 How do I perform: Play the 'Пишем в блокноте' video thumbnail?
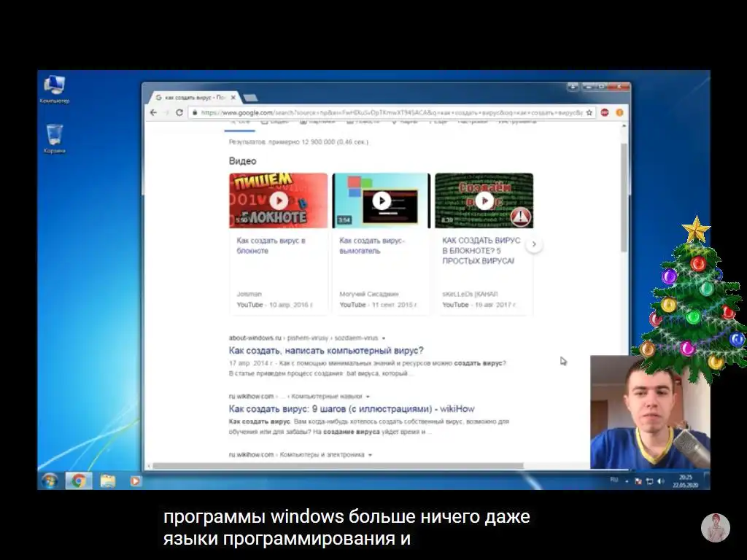[279, 201]
